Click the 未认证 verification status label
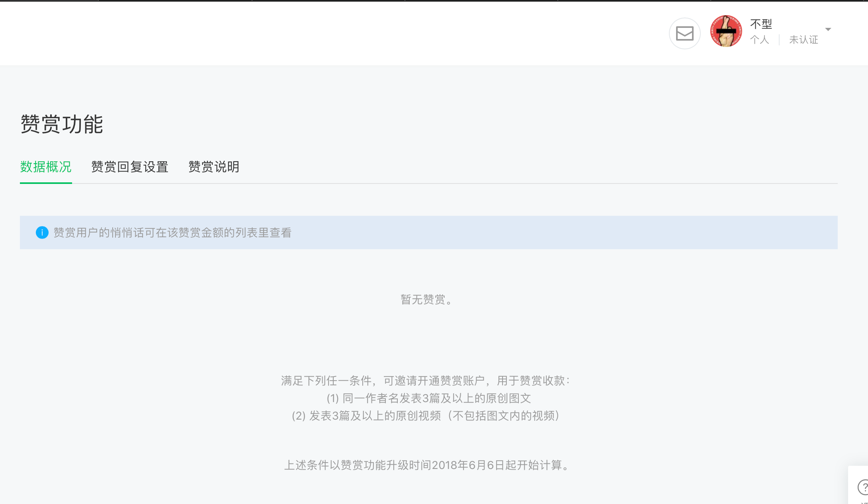The image size is (868, 504). 803,40
